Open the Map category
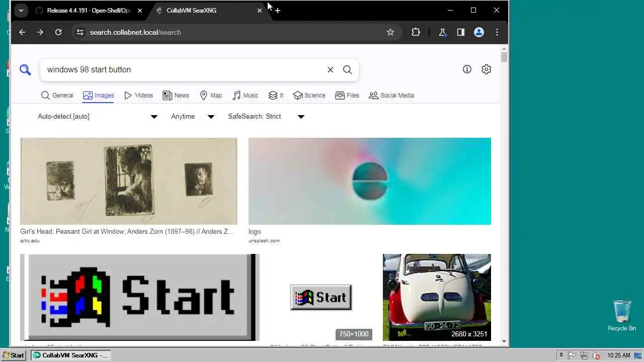 coord(211,96)
